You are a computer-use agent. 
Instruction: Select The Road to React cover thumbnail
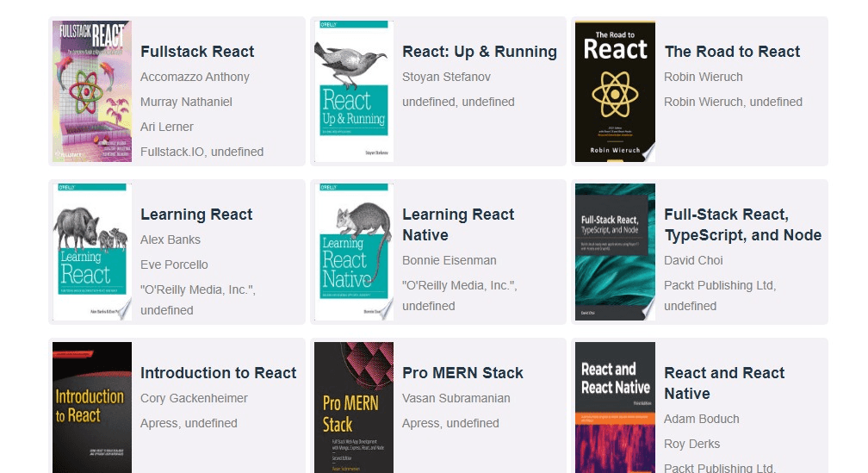[x=615, y=91]
